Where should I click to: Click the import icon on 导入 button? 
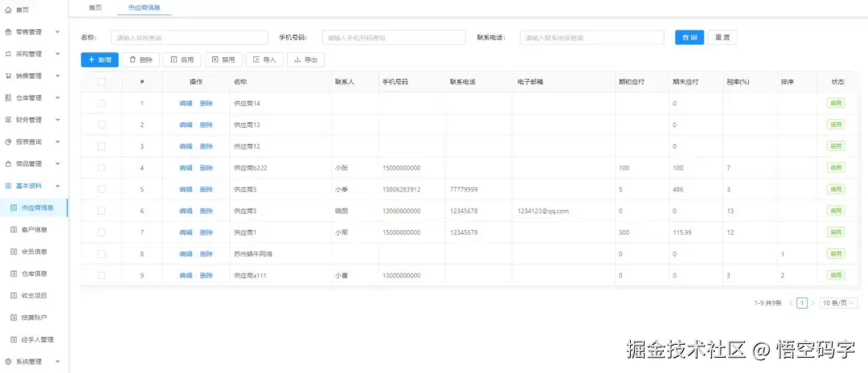point(256,59)
